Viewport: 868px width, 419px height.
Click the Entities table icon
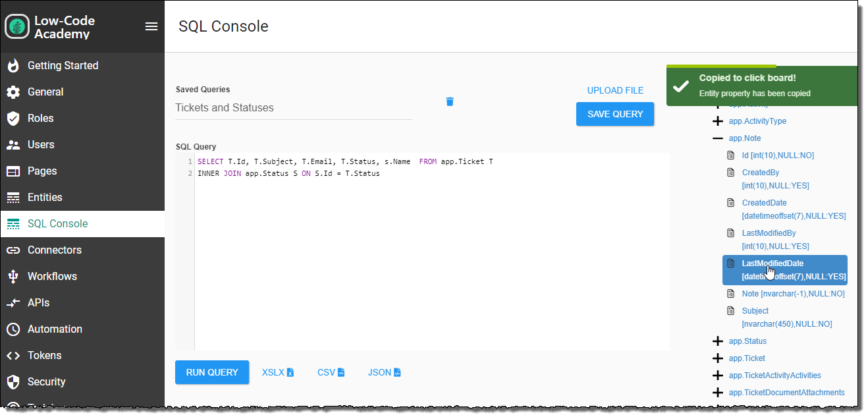pos(13,197)
